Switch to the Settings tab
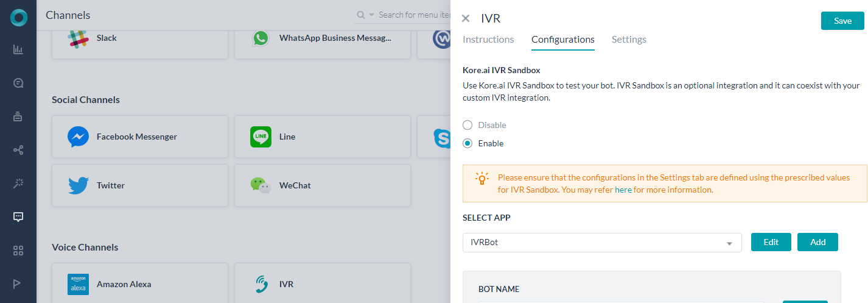The height and width of the screenshot is (303, 868). pyautogui.click(x=629, y=40)
